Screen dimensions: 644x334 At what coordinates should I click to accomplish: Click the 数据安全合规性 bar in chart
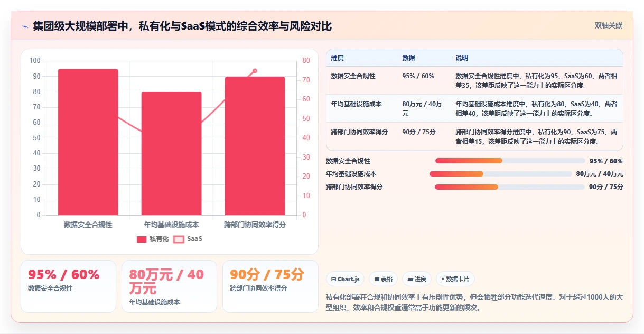(x=88, y=142)
